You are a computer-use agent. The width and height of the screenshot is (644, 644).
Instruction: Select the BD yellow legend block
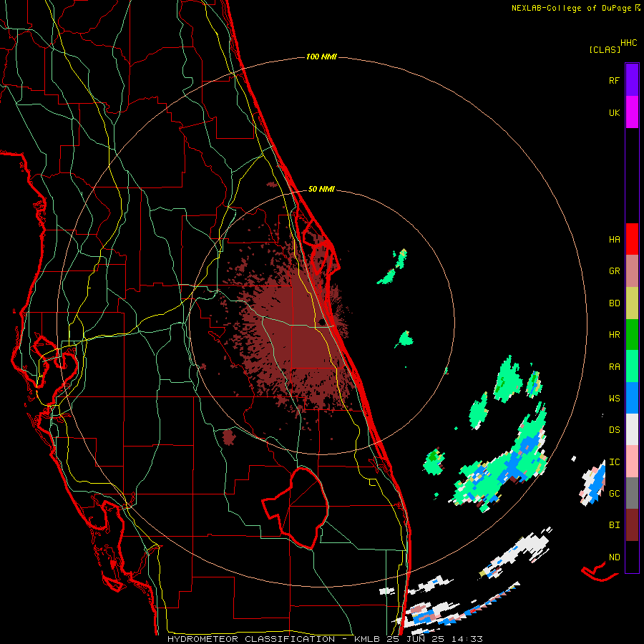click(632, 303)
